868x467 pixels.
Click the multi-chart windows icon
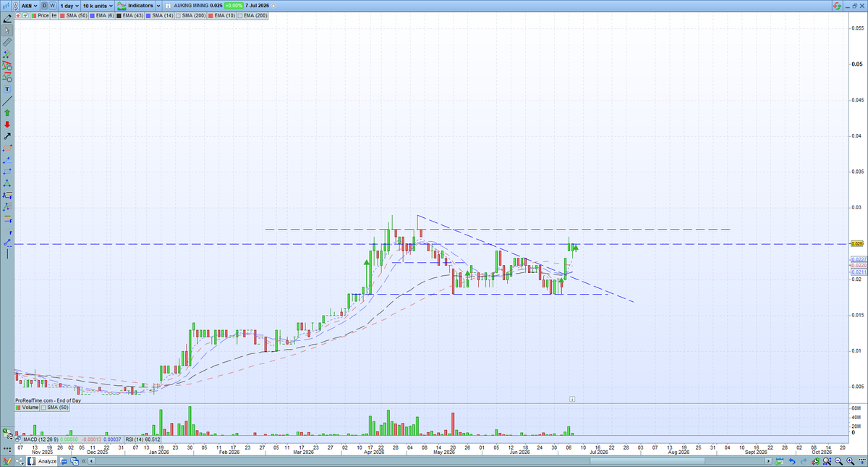75,460
